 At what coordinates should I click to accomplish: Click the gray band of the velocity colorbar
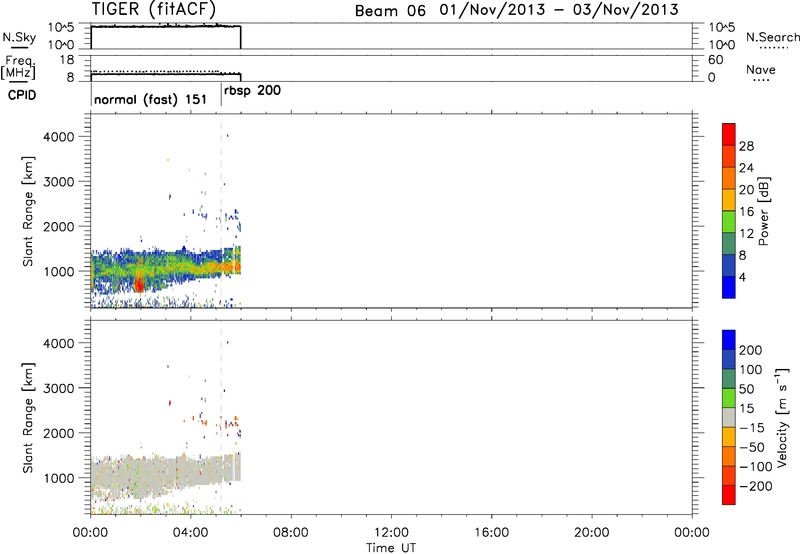[x=729, y=417]
